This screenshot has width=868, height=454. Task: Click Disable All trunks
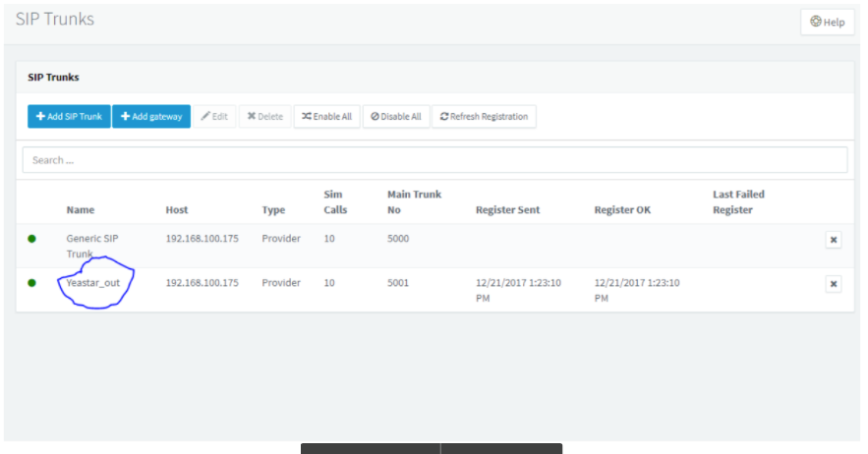tap(396, 116)
